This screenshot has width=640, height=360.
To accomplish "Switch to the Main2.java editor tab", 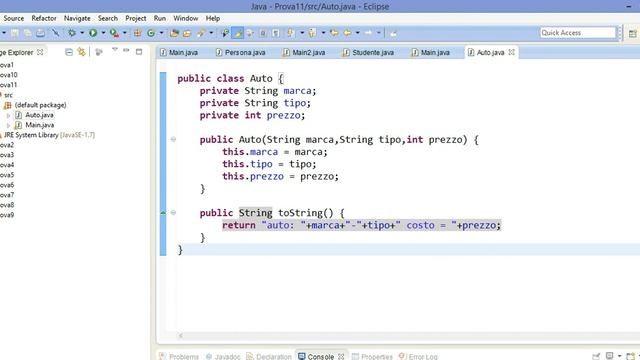I will click(304, 53).
